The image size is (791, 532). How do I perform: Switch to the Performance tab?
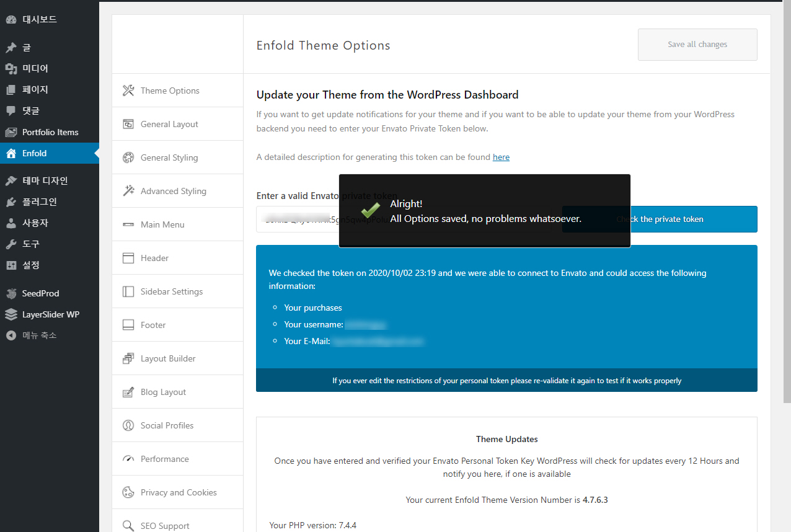(x=177, y=459)
